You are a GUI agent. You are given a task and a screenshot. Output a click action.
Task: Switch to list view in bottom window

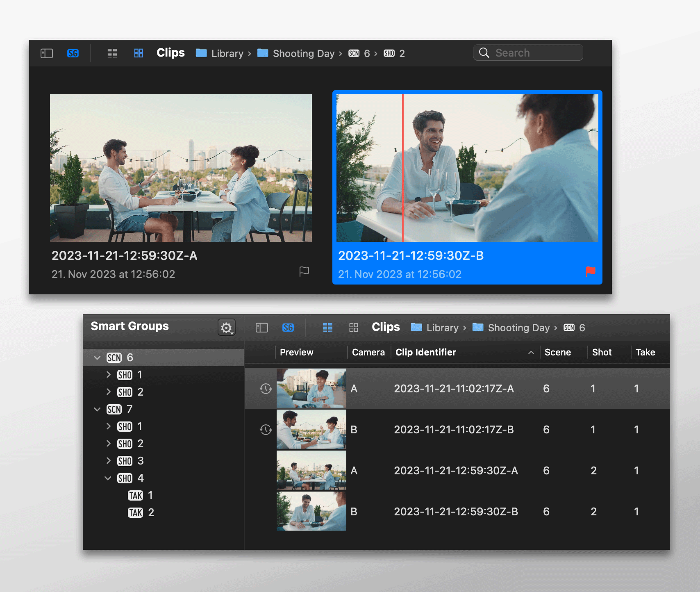327,328
